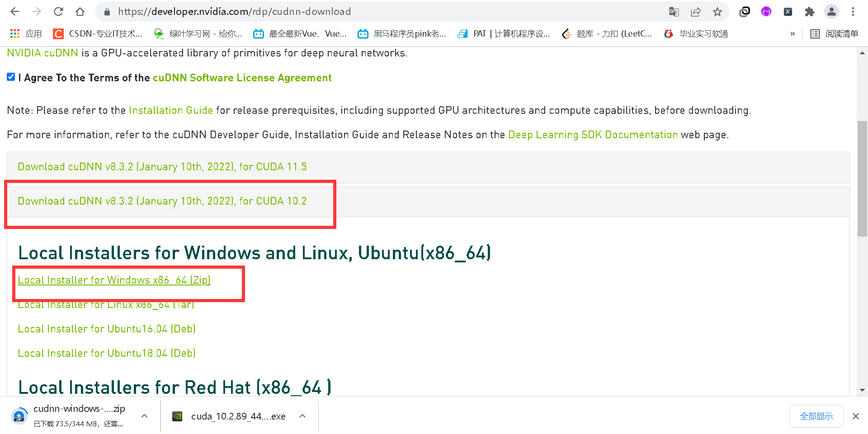The height and width of the screenshot is (434, 868).
Task: Click the page vertical scrollbar thumb
Action: 862,179
